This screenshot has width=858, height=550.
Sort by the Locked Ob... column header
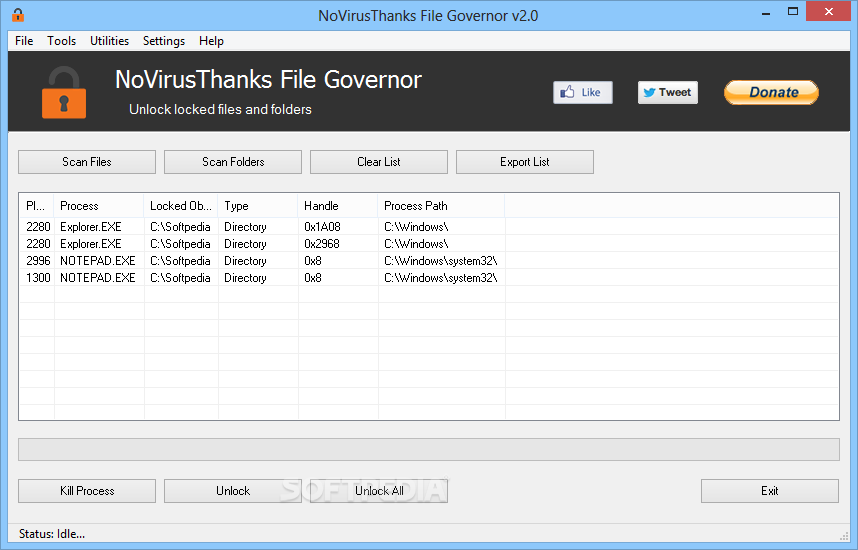[x=181, y=206]
